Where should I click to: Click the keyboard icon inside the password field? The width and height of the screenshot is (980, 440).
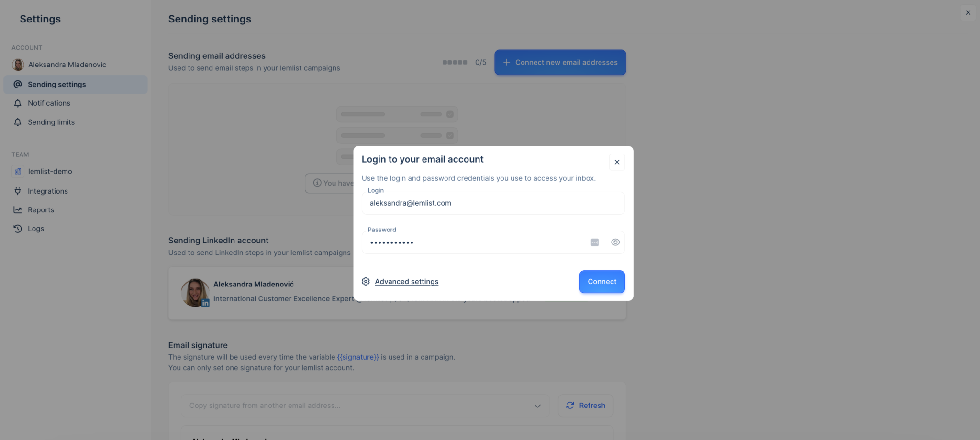pos(594,242)
